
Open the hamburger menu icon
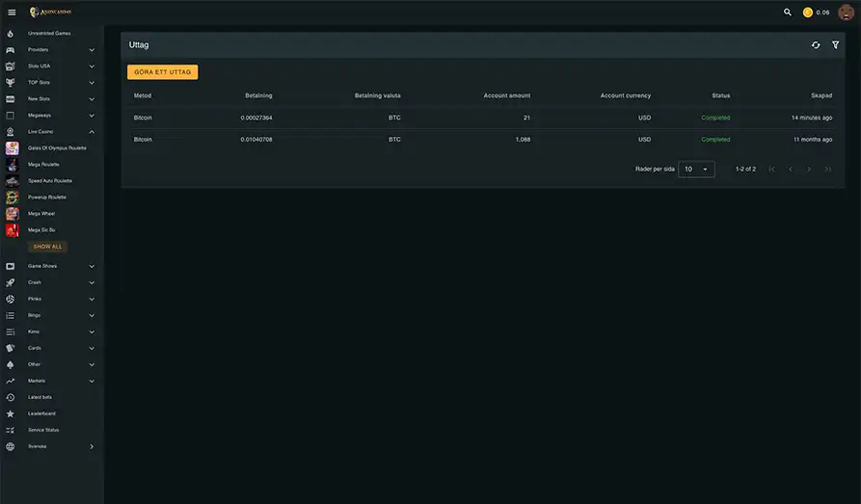12,13
